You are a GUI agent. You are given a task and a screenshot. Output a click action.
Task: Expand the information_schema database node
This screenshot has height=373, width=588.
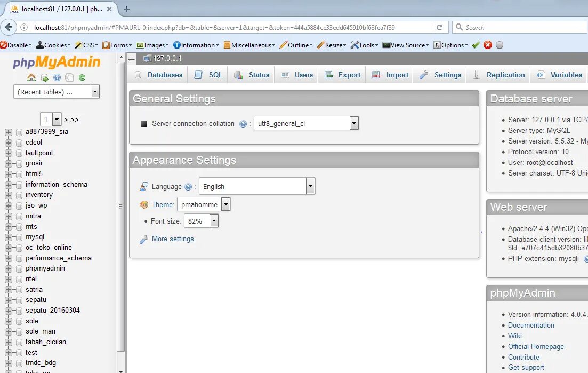coord(8,185)
